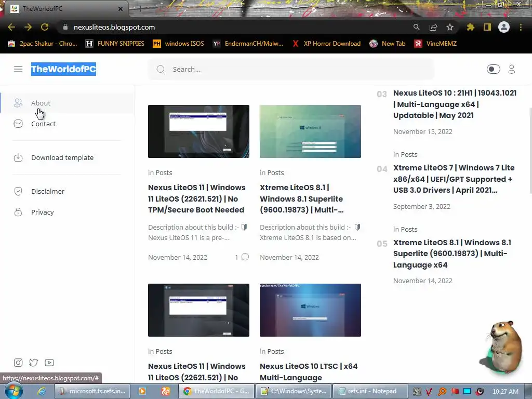532x399 pixels.
Task: Click the hamster desktop assistant character
Action: click(x=503, y=348)
